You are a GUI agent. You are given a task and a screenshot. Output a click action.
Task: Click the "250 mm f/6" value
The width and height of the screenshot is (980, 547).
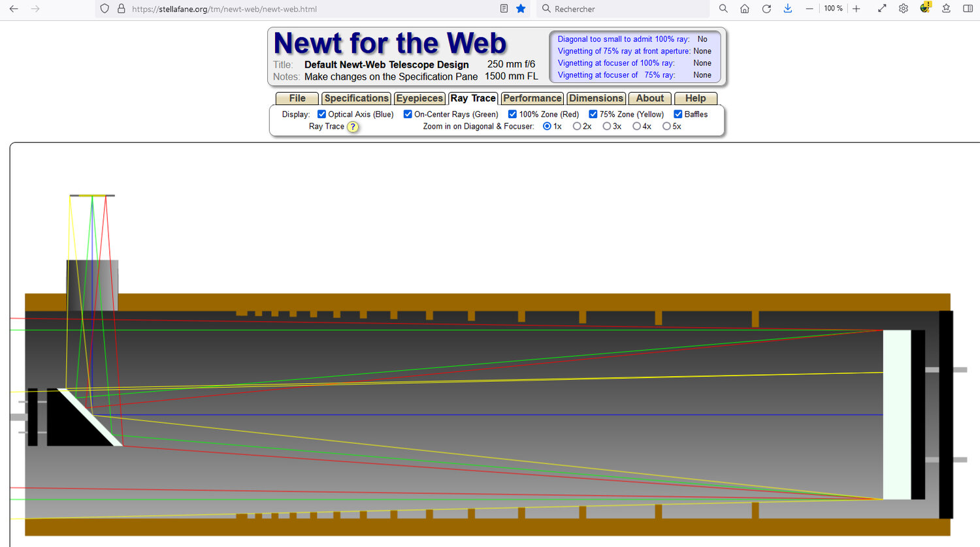pos(511,64)
